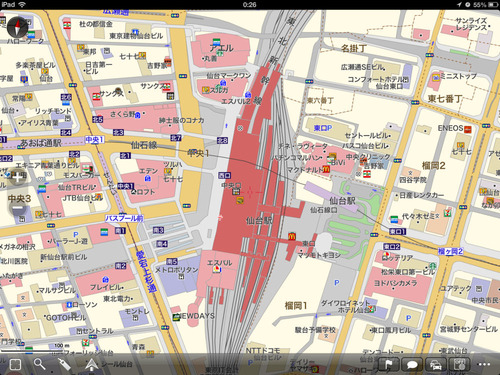Tap the 中央3 district label

pos(19,199)
